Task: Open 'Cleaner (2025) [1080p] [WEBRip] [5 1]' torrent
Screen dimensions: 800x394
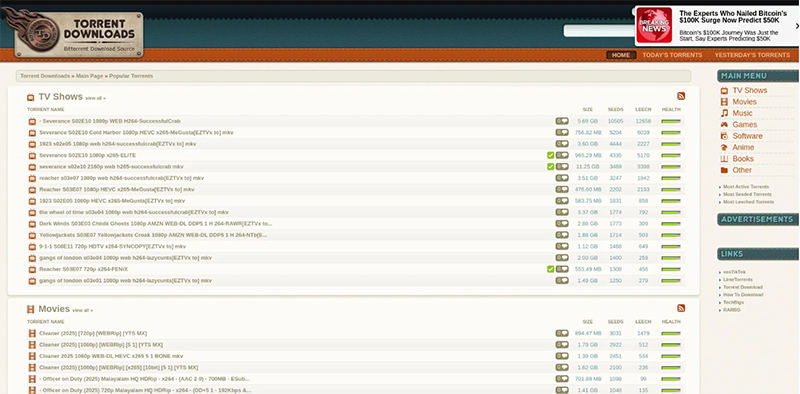Action: (101, 345)
